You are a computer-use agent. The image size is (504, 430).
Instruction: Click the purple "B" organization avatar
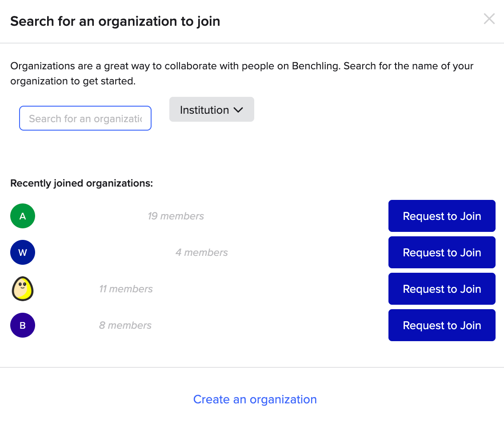(x=23, y=326)
